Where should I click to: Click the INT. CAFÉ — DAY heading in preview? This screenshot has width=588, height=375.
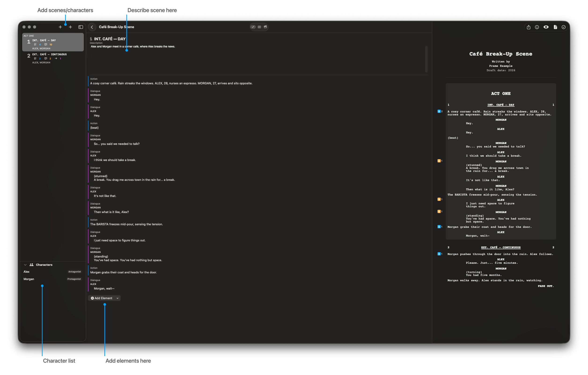(501, 105)
